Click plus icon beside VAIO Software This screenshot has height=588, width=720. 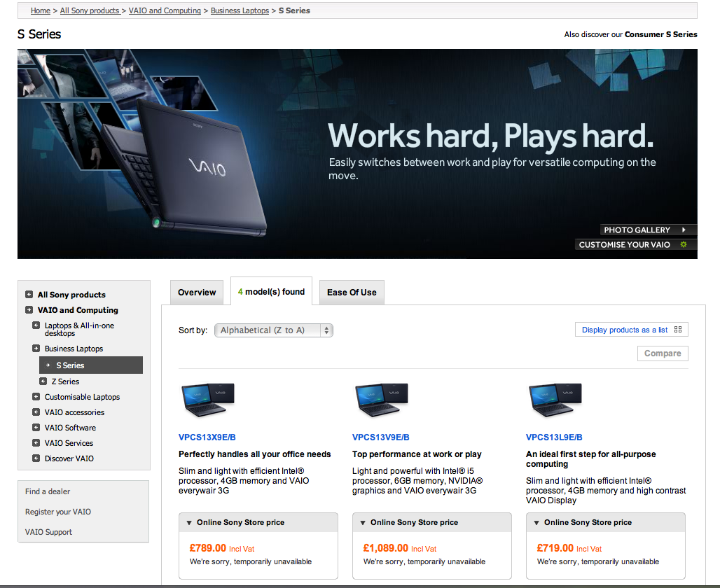coord(36,427)
